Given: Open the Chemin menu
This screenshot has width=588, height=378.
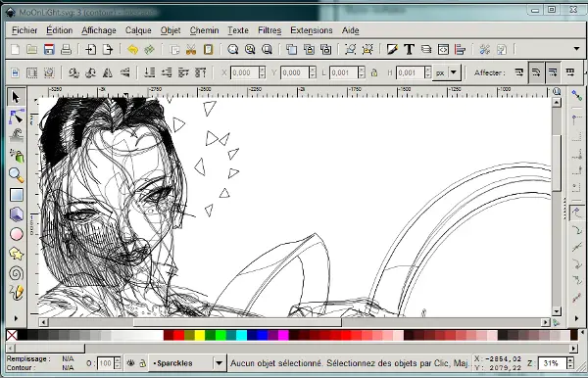Looking at the screenshot, I should (x=204, y=30).
